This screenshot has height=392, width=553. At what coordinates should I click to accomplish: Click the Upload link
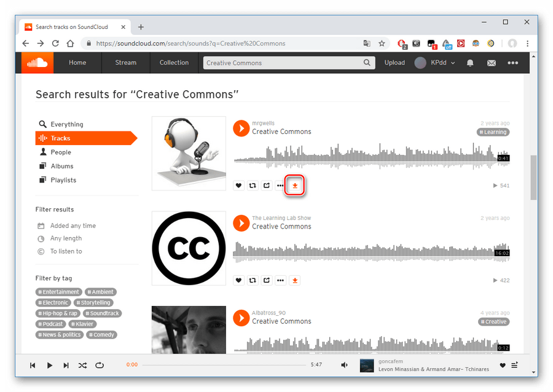point(394,63)
